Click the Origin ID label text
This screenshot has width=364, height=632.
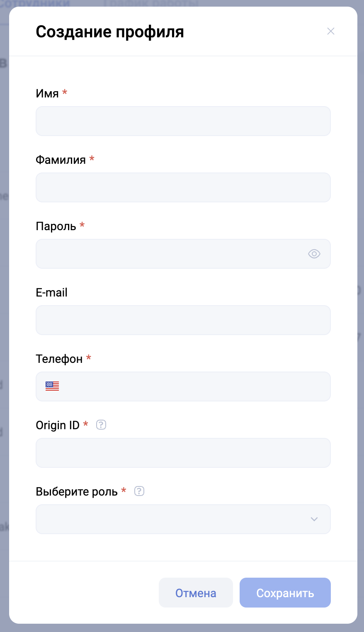coord(58,425)
